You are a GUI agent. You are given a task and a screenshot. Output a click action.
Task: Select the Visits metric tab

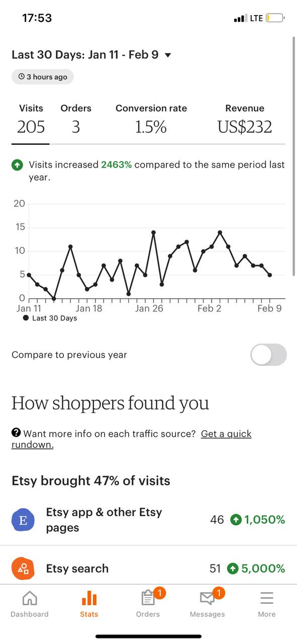[x=31, y=120]
